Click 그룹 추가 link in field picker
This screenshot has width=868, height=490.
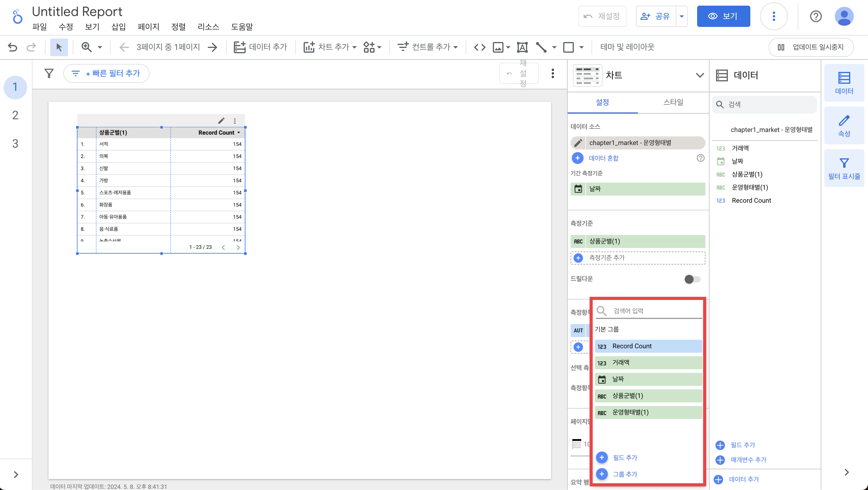[x=624, y=474]
